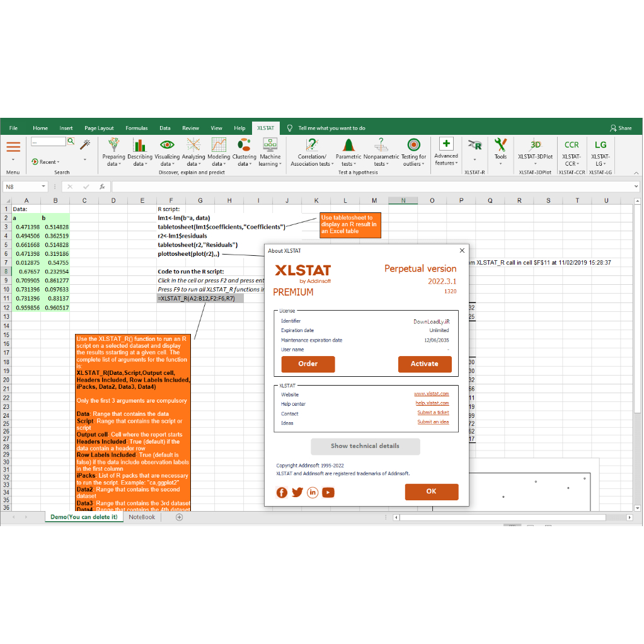
Task: Launch XLSTAT-3DPlot
Action: 535,152
